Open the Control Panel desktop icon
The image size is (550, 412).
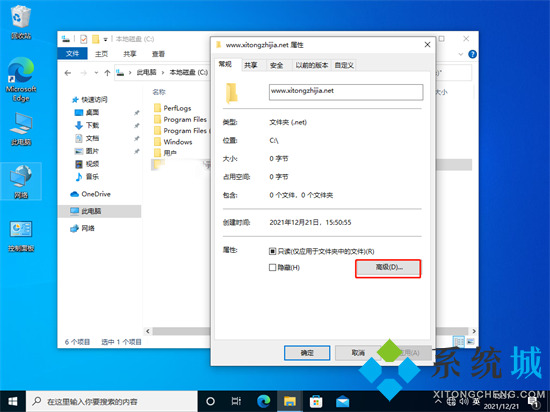[x=21, y=236]
